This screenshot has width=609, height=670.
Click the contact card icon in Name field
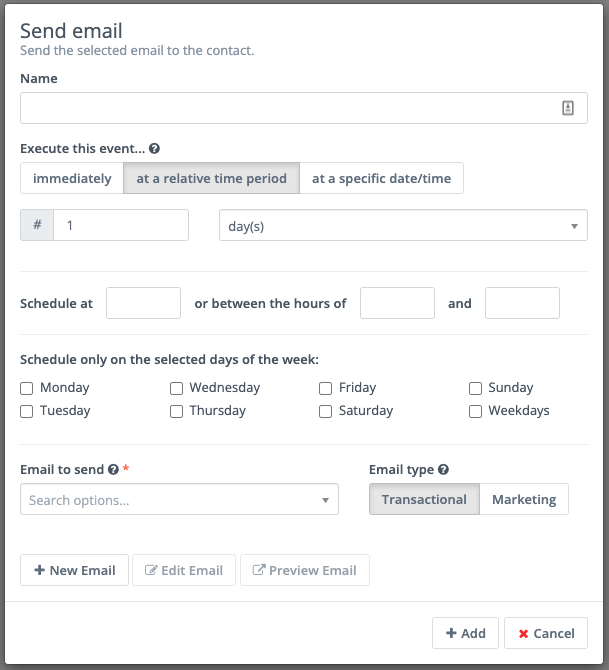pyautogui.click(x=568, y=108)
